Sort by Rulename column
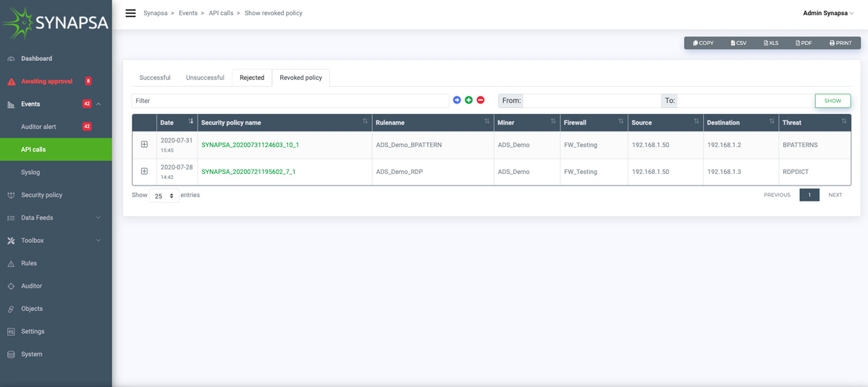Screen dimensions: 868x387 click(433, 122)
